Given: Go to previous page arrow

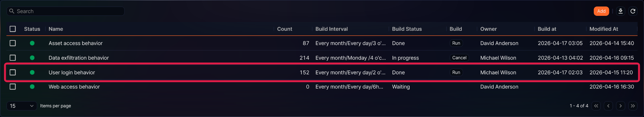Looking at the screenshot, I should click(x=608, y=106).
